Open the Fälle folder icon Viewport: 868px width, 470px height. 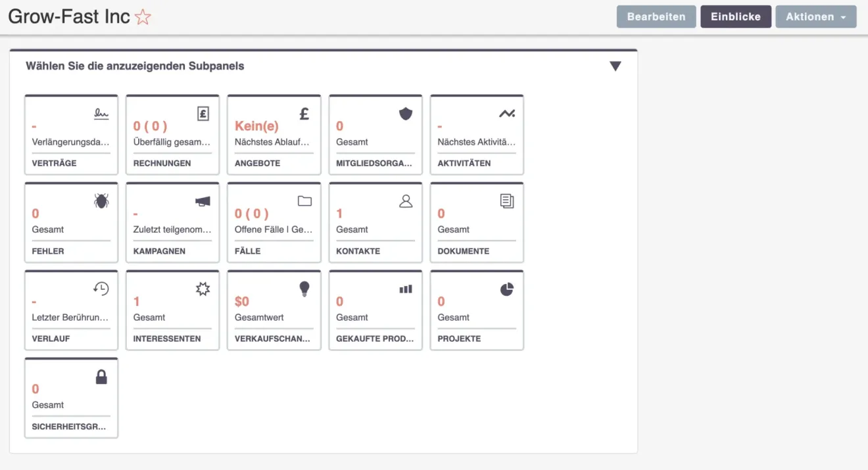(303, 200)
